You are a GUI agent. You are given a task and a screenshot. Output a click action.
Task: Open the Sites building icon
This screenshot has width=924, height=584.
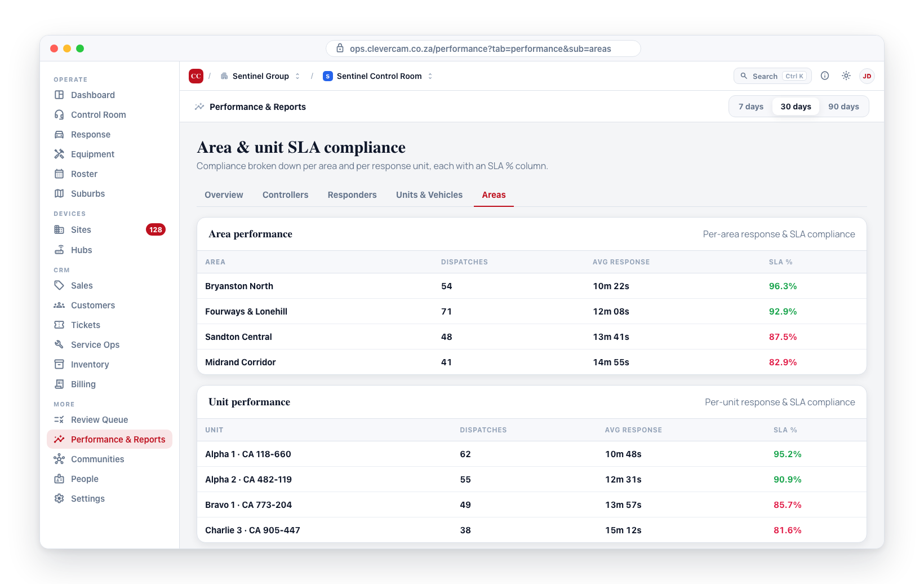click(x=59, y=229)
